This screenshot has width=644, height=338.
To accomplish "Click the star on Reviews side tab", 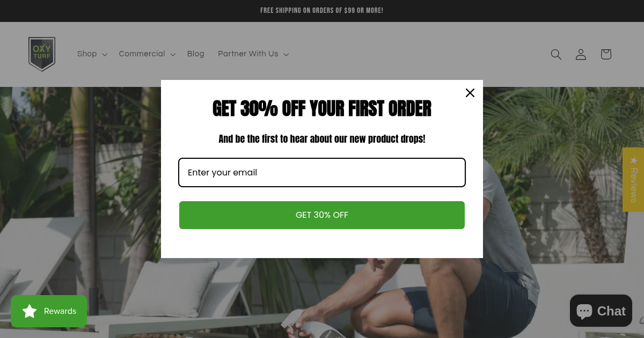I will 634,160.
